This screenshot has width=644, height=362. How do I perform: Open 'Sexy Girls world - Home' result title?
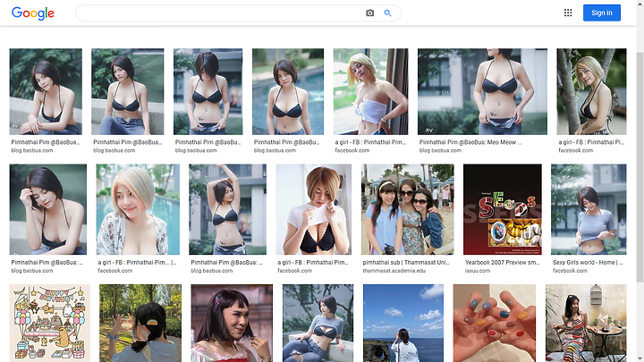588,262
